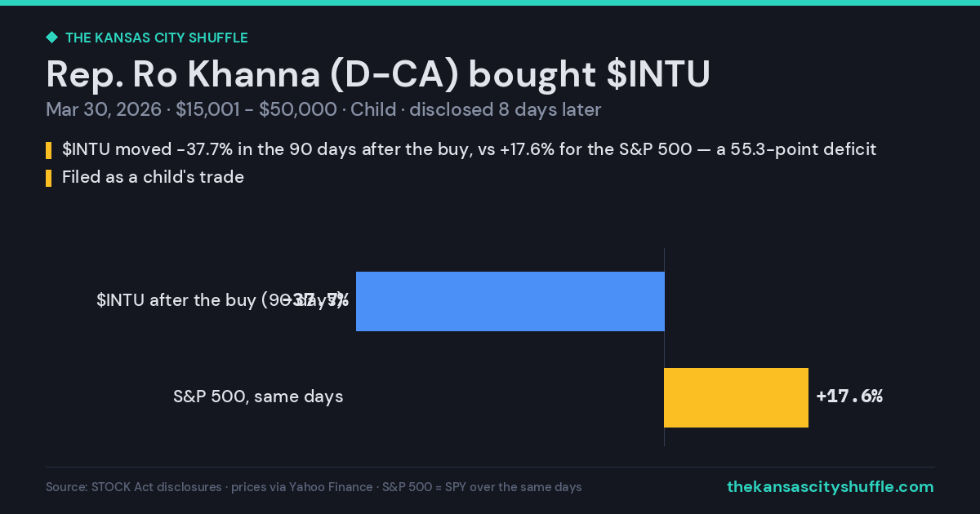Click the headline 'Rep. Ro Khanna (D-CA) bought $INTU'

tap(378, 74)
